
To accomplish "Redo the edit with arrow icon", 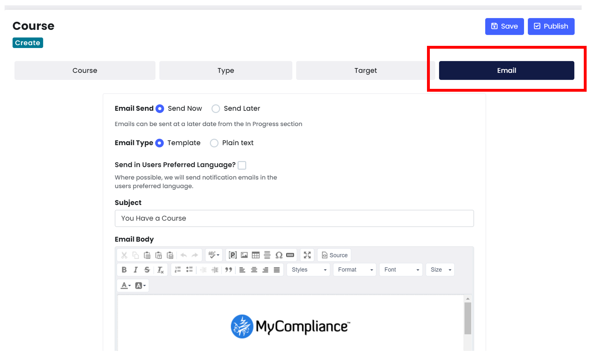I will [x=195, y=255].
